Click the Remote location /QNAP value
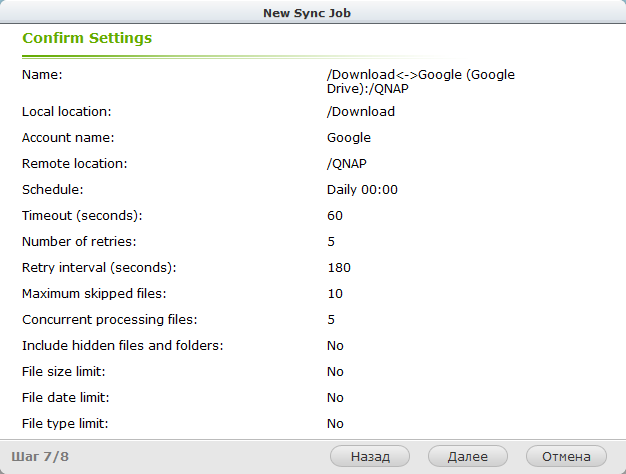626x474 pixels. pos(347,164)
